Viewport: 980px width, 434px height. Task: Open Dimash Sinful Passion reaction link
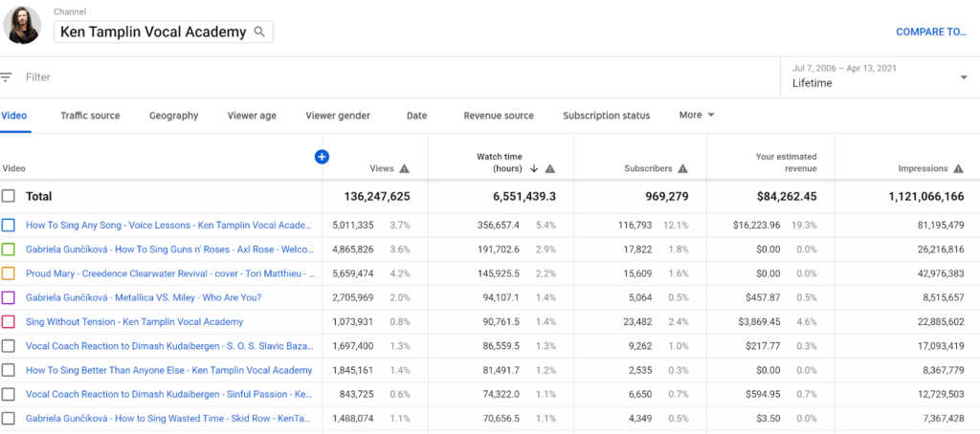tap(169, 395)
